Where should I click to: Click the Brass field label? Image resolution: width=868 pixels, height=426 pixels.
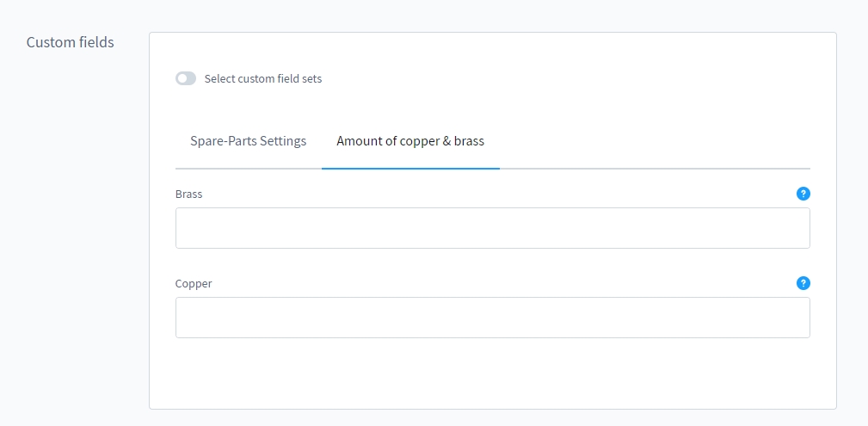tap(189, 194)
